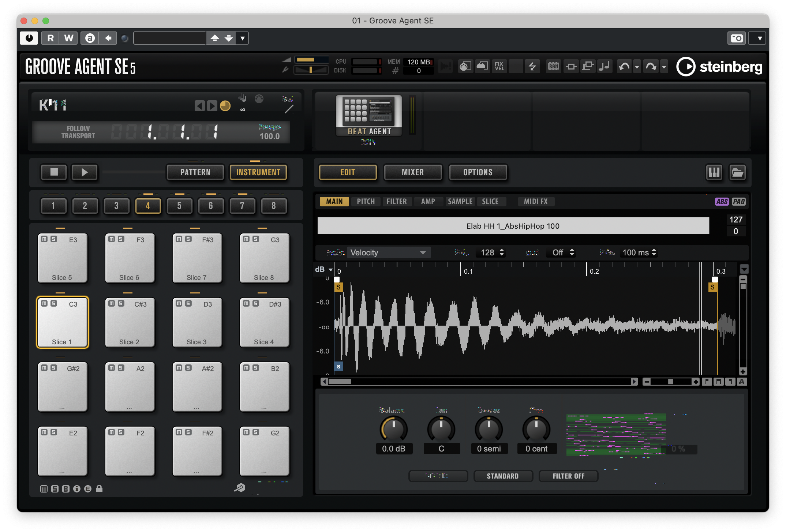The width and height of the screenshot is (786, 532).
Task: Open the Undo history dropdown arrow
Action: click(x=637, y=66)
